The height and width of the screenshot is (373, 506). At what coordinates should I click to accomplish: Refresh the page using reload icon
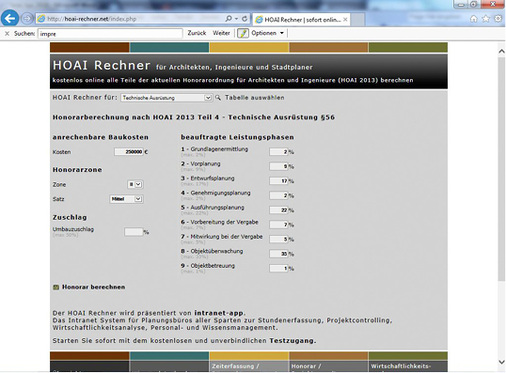tap(244, 19)
